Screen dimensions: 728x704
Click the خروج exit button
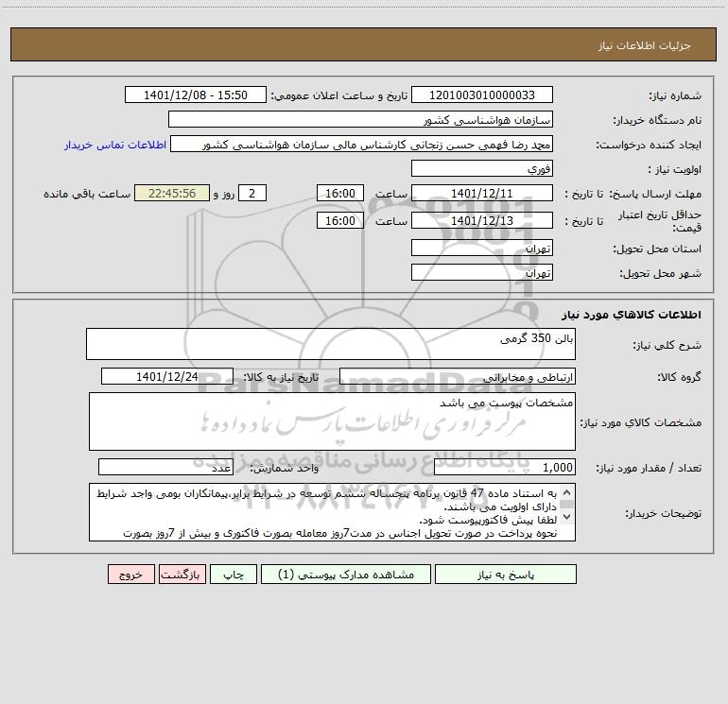pyautogui.click(x=130, y=574)
